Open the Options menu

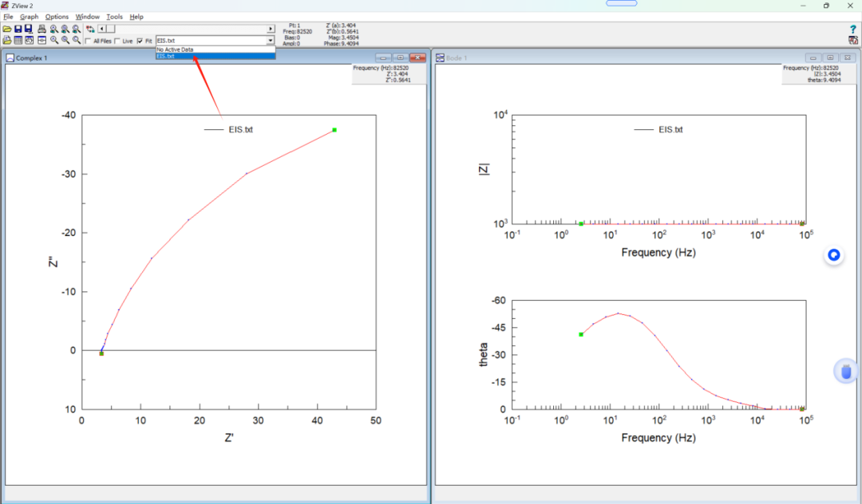pyautogui.click(x=57, y=17)
